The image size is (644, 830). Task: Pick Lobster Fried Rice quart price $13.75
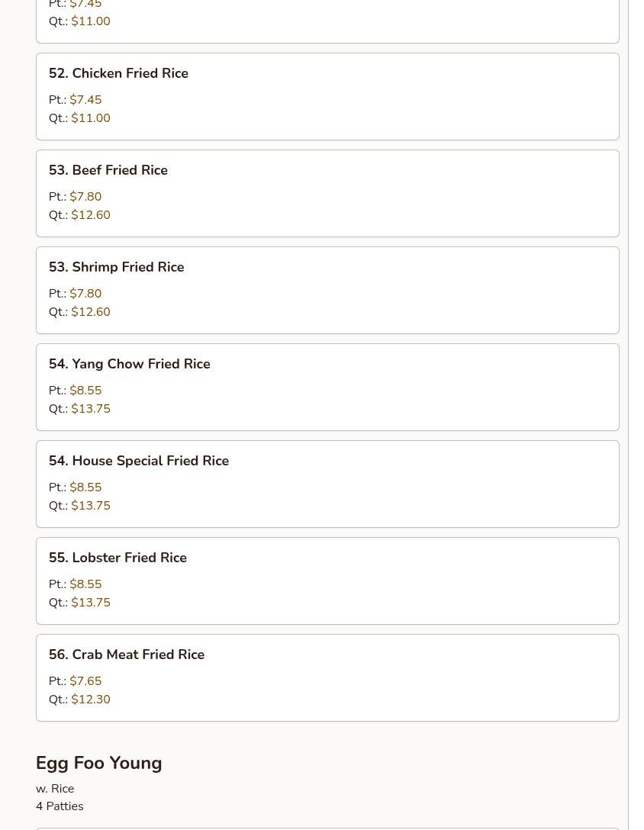click(90, 603)
